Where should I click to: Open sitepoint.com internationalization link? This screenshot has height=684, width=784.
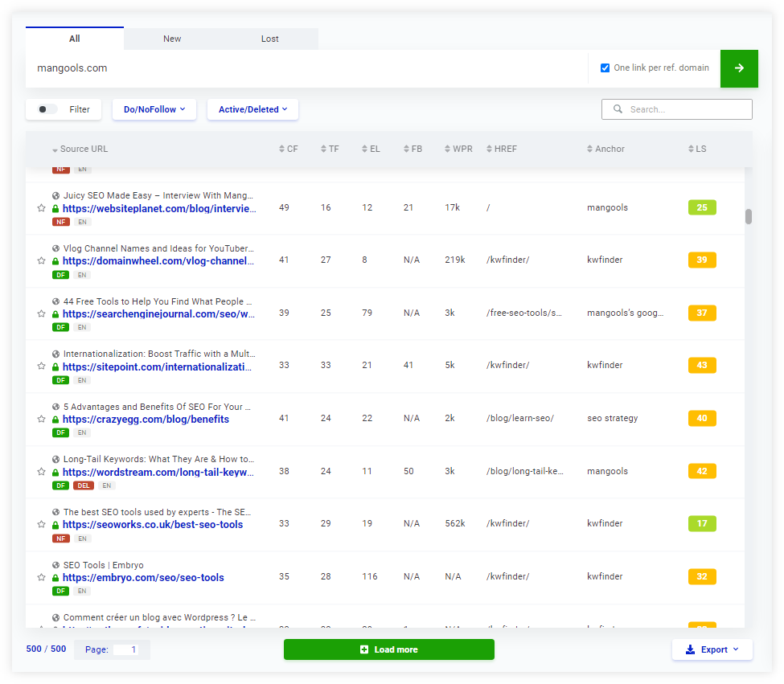(158, 367)
